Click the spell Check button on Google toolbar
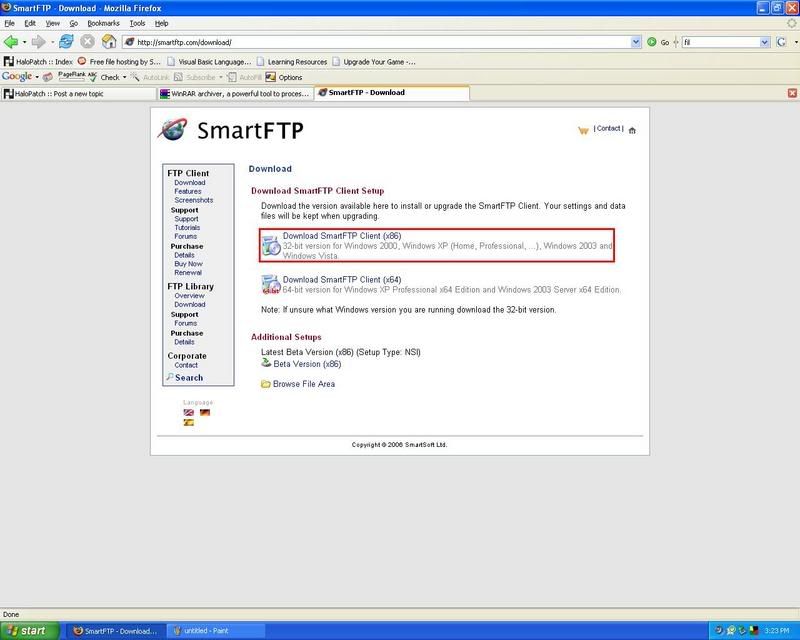The image size is (800, 640). tap(106, 77)
